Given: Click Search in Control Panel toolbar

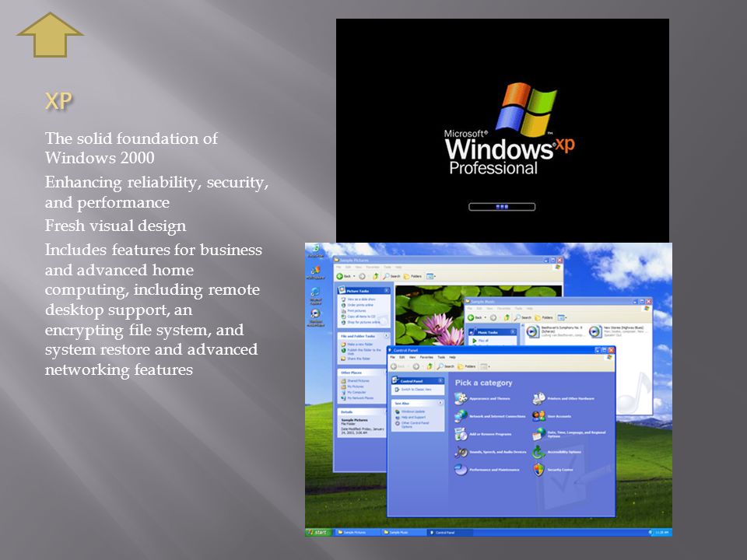Looking at the screenshot, I should [x=446, y=366].
